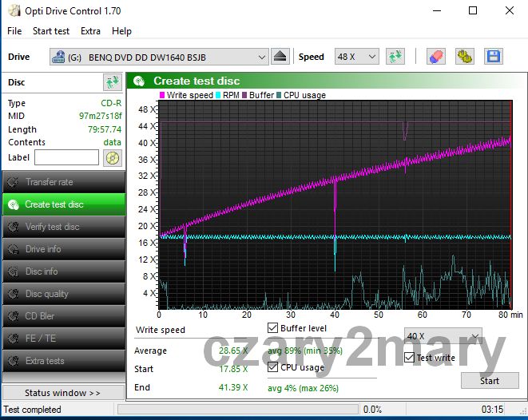
Task: Expand the BENQ drive selection dropdown
Action: pyautogui.click(x=262, y=57)
